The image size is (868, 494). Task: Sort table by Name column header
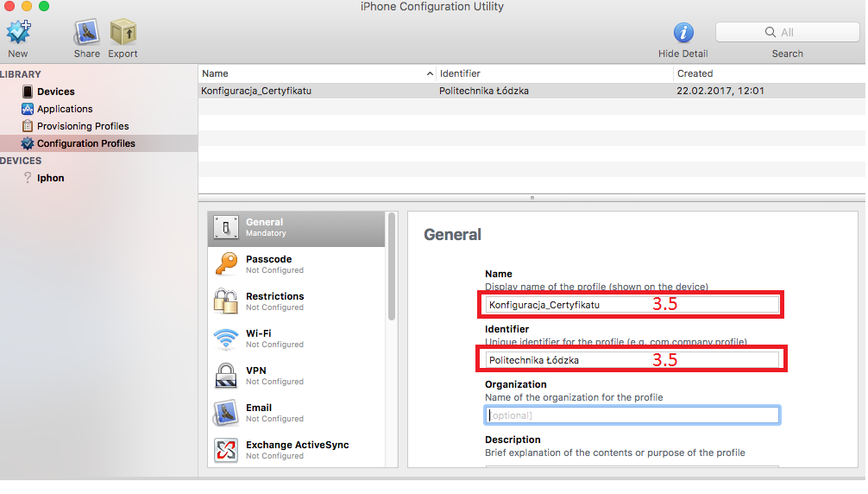point(318,73)
